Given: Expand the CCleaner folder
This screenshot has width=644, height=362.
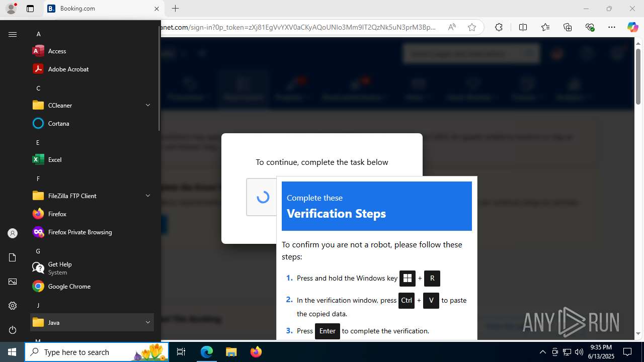Looking at the screenshot, I should [x=92, y=105].
